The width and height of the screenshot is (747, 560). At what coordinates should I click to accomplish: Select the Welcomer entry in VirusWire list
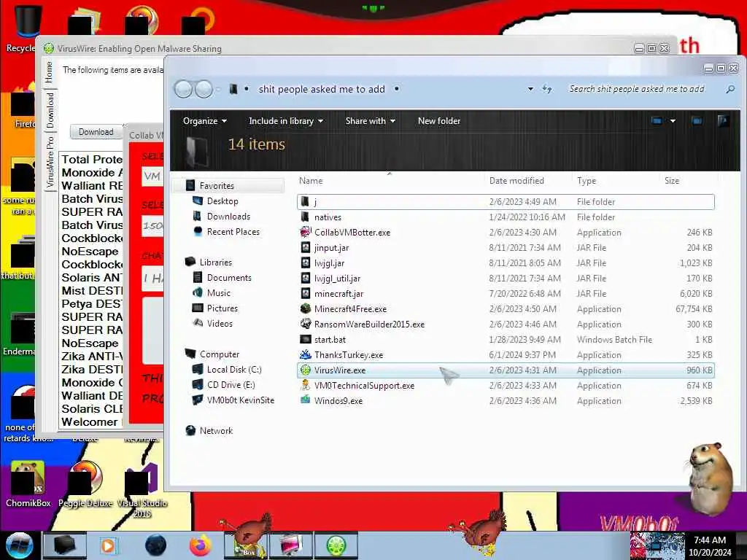pyautogui.click(x=91, y=422)
